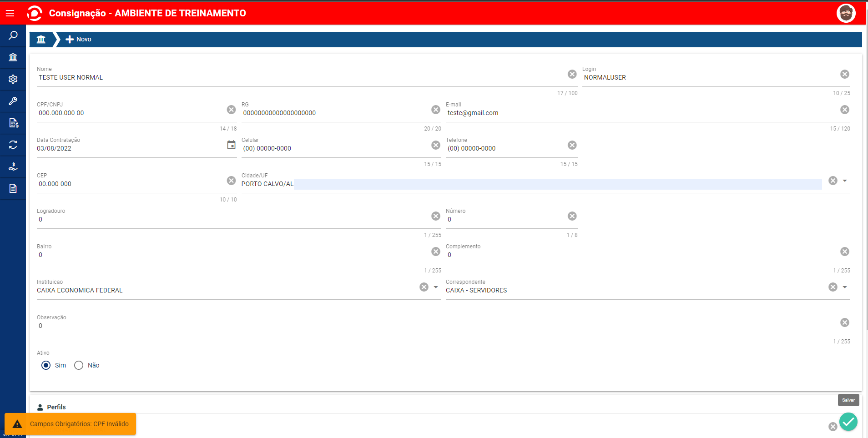Open the settings gear sidebar icon
The image size is (868, 438).
[13, 79]
